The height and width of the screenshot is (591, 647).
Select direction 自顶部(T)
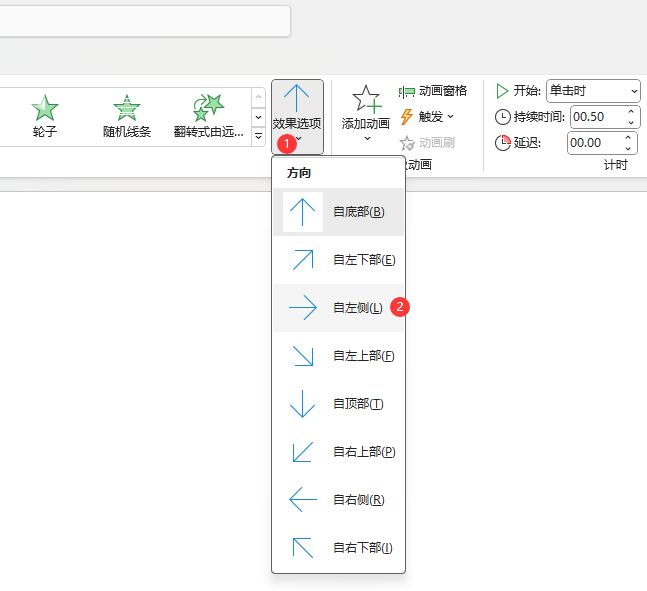pyautogui.click(x=338, y=403)
